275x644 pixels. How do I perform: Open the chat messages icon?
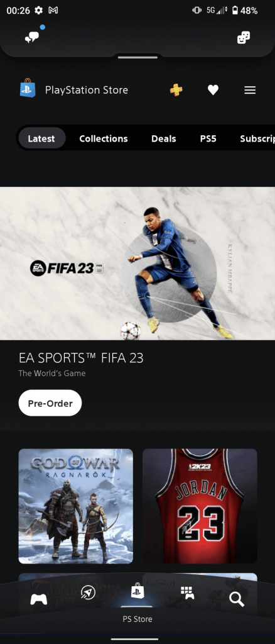[32, 38]
